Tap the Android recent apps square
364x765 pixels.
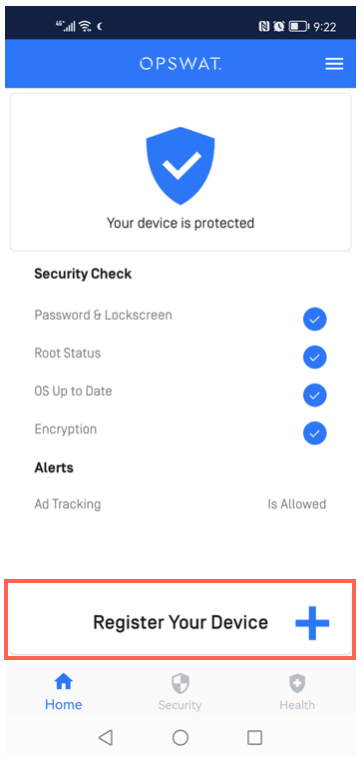click(x=255, y=737)
